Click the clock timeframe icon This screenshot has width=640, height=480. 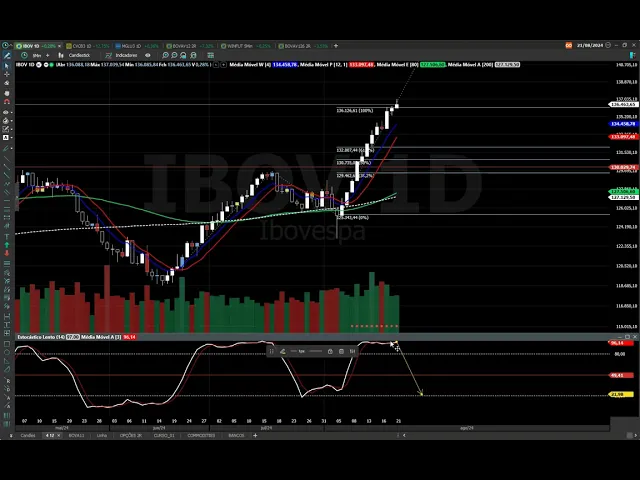(24, 55)
